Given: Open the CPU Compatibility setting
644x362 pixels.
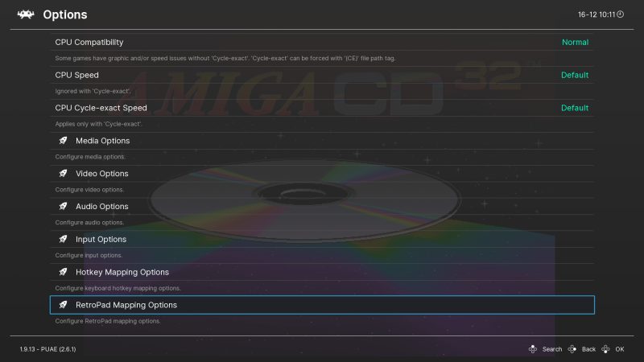Looking at the screenshot, I should (322, 43).
